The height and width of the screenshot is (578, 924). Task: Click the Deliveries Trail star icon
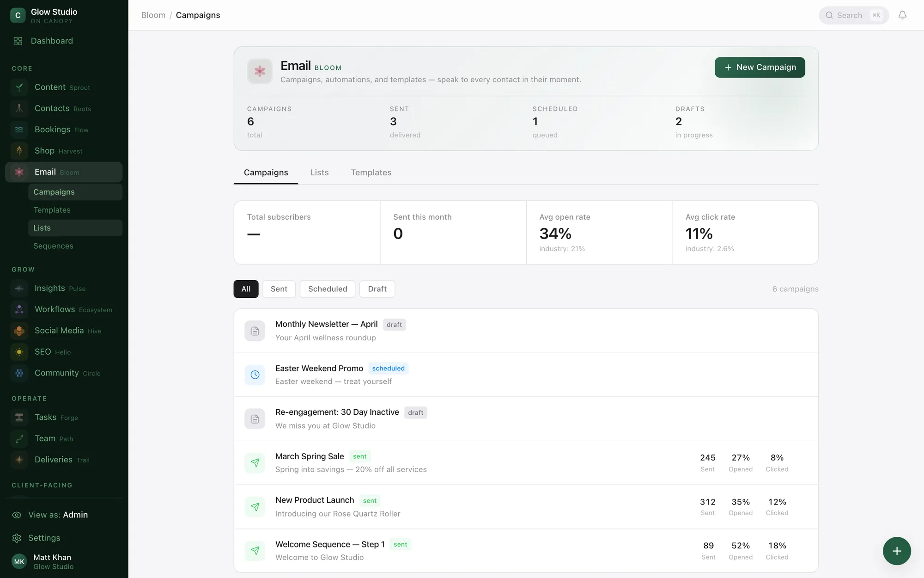tap(19, 460)
